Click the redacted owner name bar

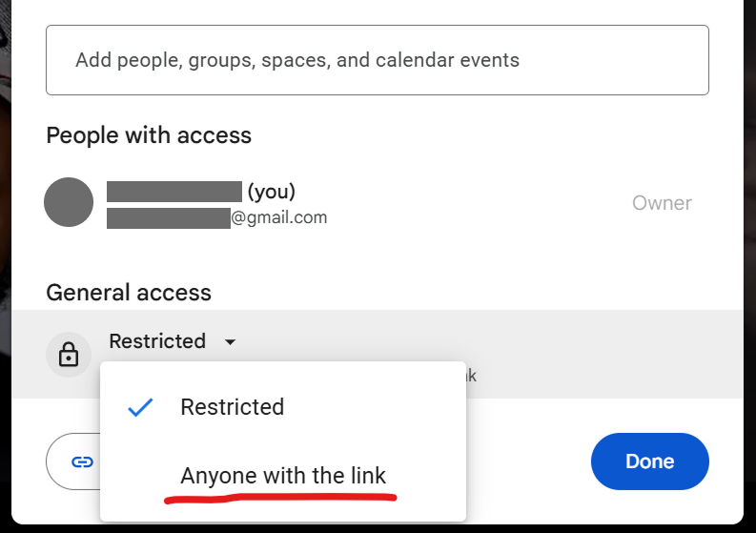coord(174,192)
